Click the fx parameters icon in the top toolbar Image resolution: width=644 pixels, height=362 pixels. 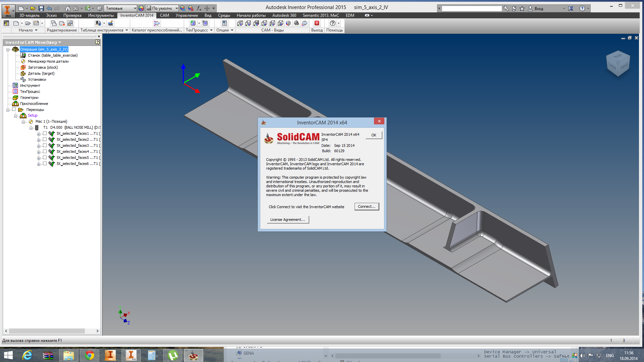(199, 8)
